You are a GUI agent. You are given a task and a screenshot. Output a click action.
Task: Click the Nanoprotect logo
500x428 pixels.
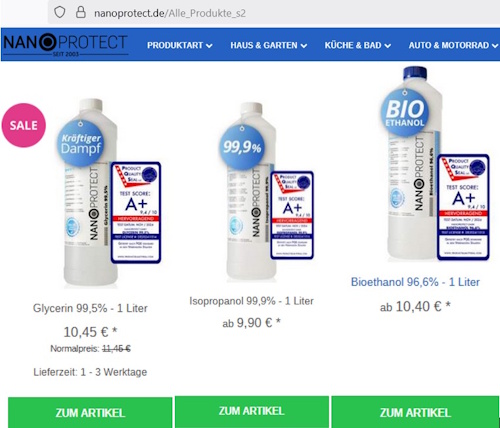click(x=65, y=45)
